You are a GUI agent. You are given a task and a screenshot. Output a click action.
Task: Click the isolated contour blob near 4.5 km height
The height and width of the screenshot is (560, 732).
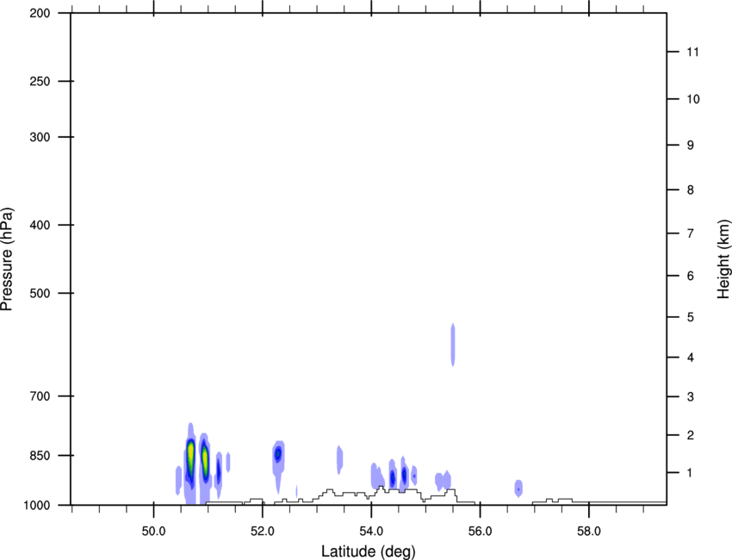point(453,345)
